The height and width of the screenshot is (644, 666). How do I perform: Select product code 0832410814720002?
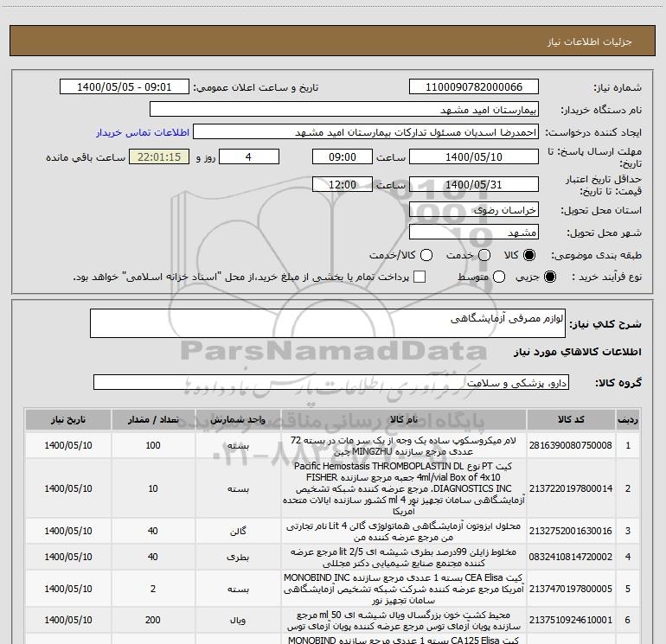(571, 557)
